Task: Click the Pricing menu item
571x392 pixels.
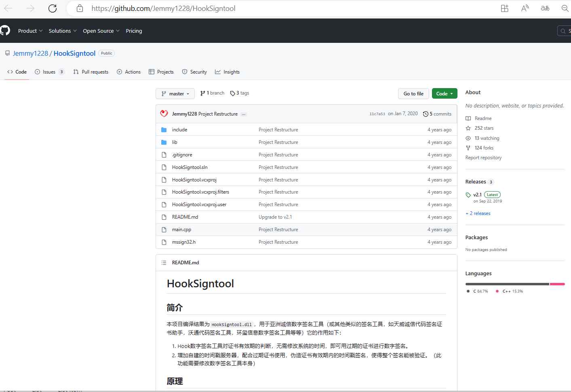Action: pos(134,31)
